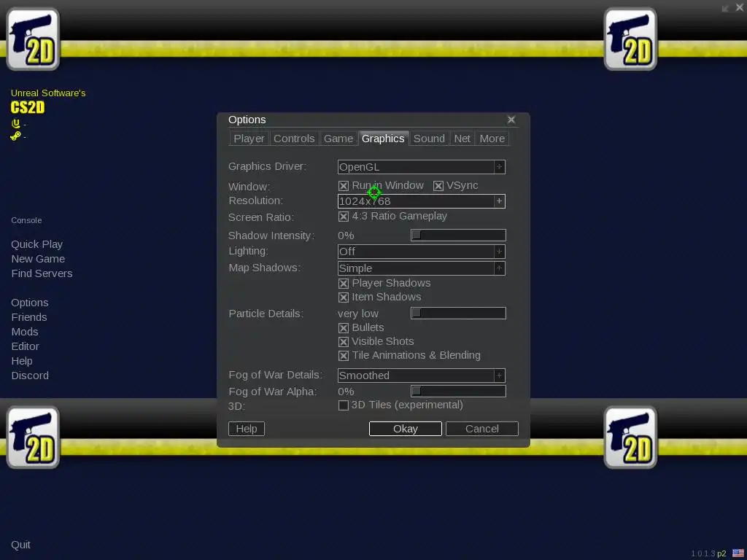This screenshot has height=560, width=747.
Task: Start a New Game
Action: coord(38,259)
